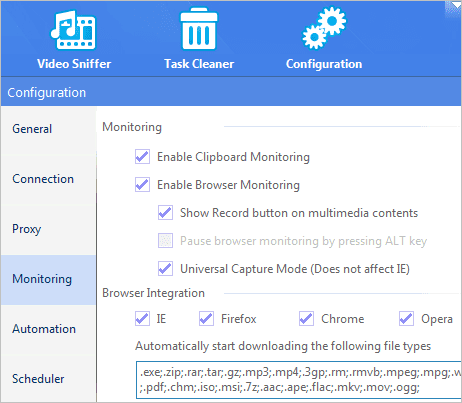Open the Task Cleaner trash icon
Screen dimensions: 462x403
pyautogui.click(x=199, y=30)
